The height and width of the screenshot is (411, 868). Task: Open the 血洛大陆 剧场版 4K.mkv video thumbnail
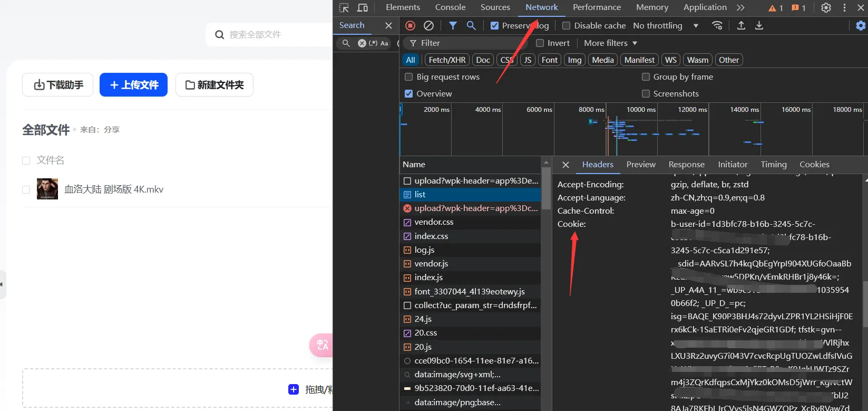47,189
